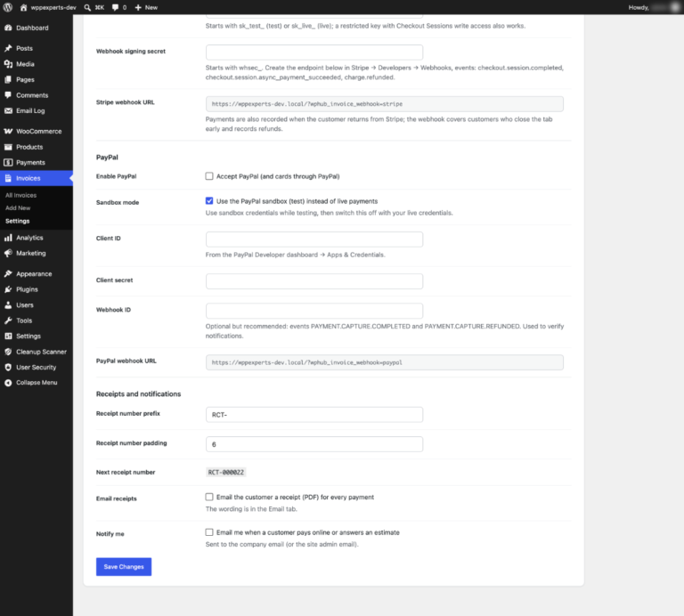Focus the Webhook signing secret field

(x=314, y=53)
